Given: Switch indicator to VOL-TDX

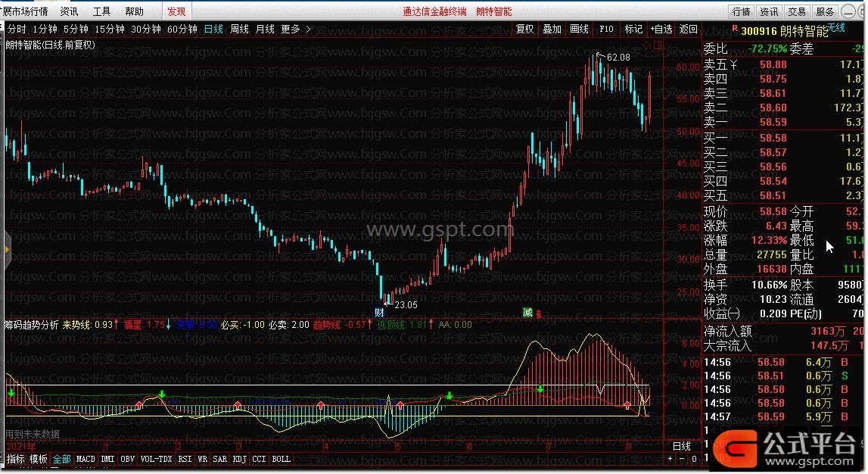Looking at the screenshot, I should (x=157, y=459).
